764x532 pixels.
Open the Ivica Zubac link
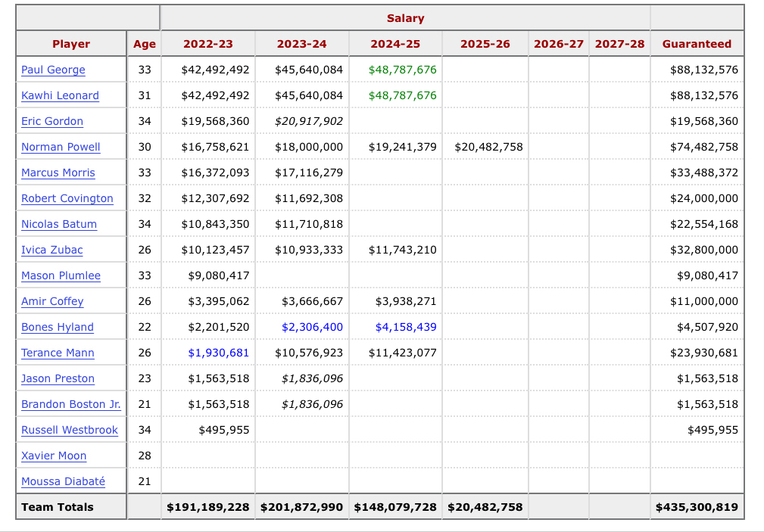(x=52, y=250)
